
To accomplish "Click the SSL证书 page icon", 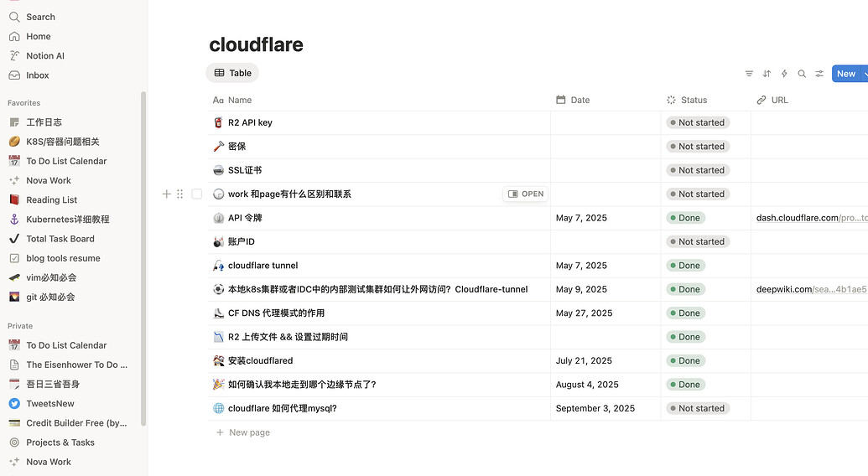I will click(x=219, y=170).
